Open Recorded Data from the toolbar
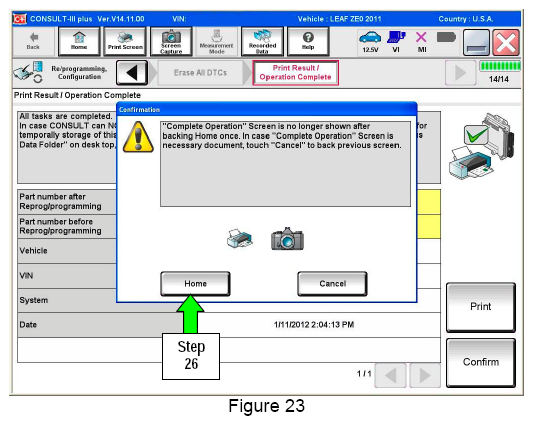 tap(262, 41)
